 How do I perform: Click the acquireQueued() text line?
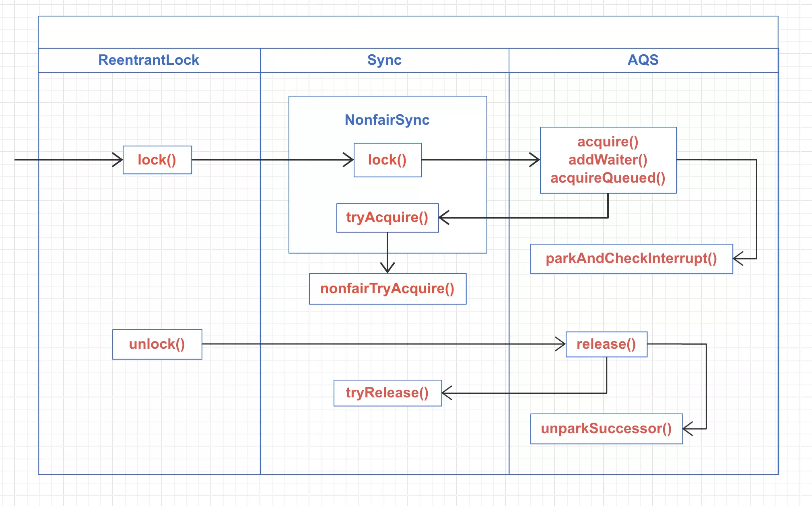pos(608,178)
